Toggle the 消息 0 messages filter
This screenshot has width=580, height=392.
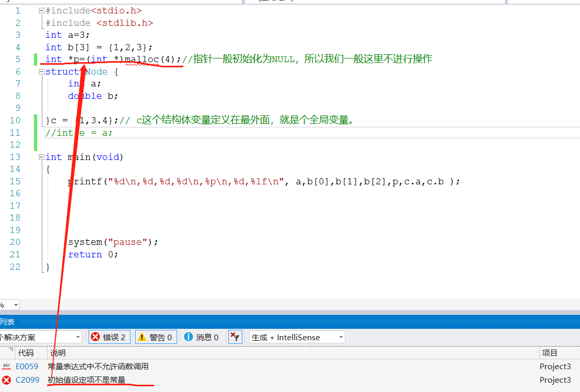[201, 337]
